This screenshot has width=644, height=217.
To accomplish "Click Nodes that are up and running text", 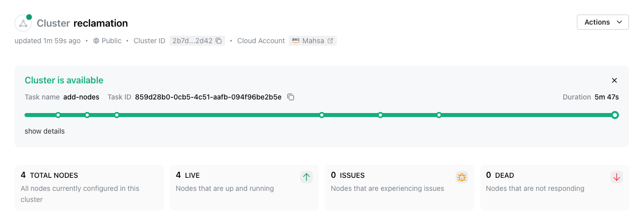I will click(225, 188).
